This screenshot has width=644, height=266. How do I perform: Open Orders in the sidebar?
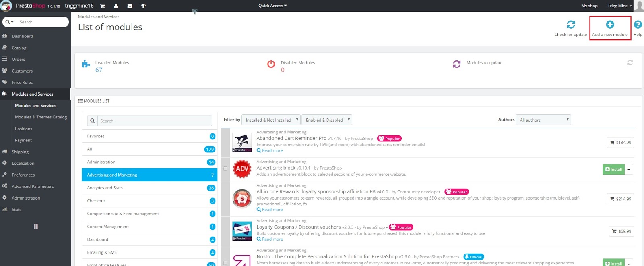tap(19, 59)
